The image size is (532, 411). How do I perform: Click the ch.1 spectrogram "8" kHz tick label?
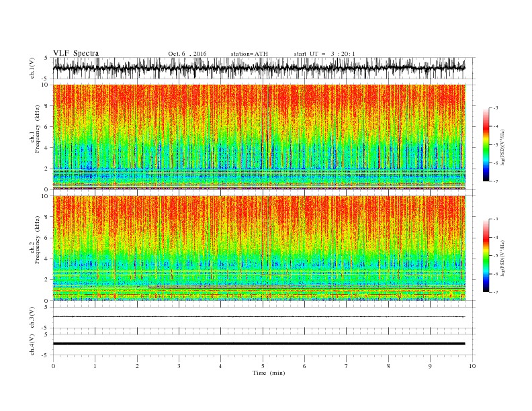click(x=47, y=106)
